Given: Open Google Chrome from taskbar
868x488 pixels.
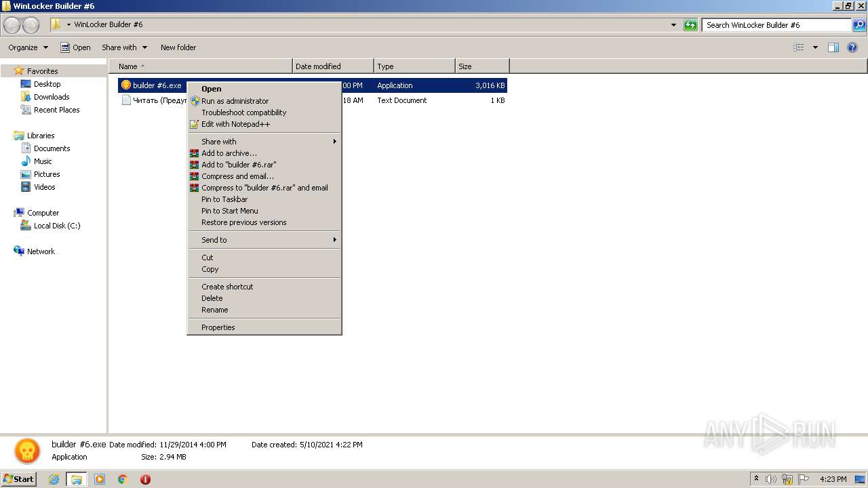Looking at the screenshot, I should pos(122,479).
